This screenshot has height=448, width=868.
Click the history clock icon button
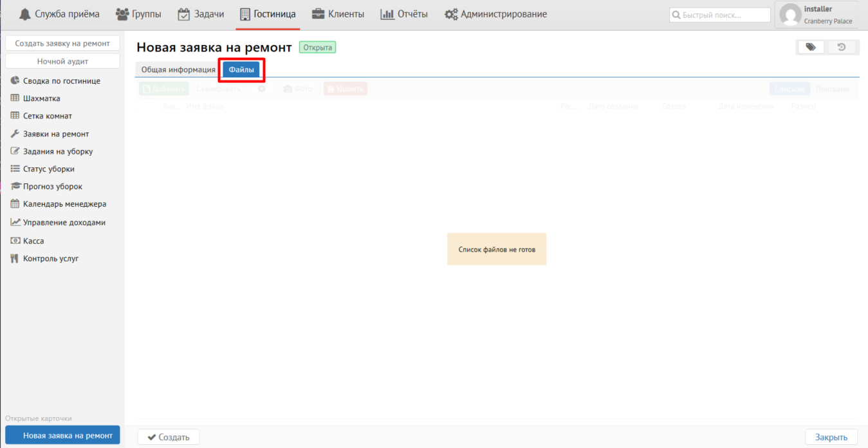point(841,47)
